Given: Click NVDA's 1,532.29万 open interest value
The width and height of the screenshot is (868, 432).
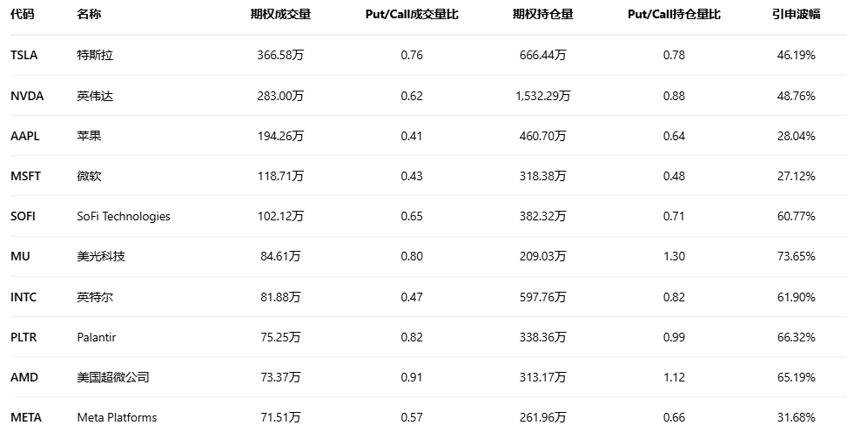Looking at the screenshot, I should [x=543, y=96].
